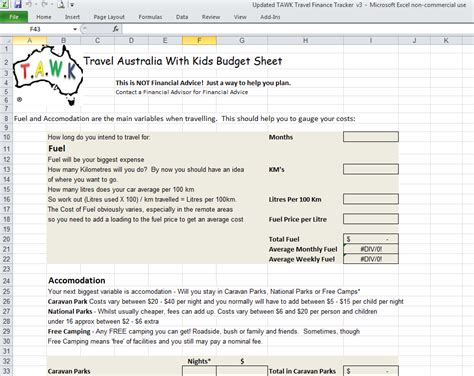Click the Name Box showing F43

pos(35,29)
